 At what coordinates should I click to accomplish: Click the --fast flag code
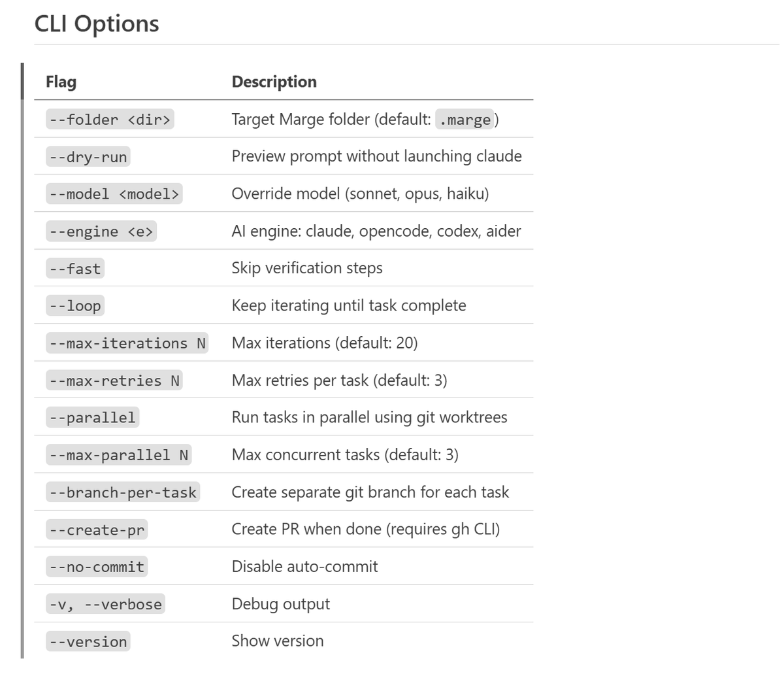(x=75, y=269)
